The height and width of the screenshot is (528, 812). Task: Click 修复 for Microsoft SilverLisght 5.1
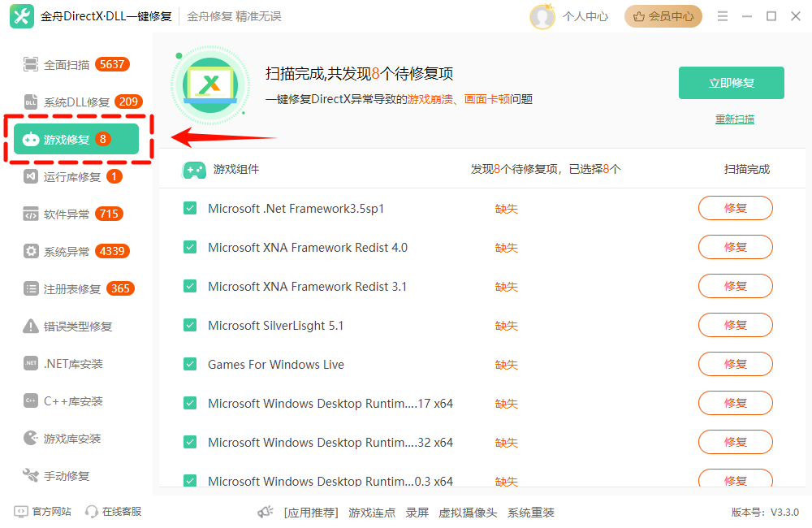click(x=736, y=325)
